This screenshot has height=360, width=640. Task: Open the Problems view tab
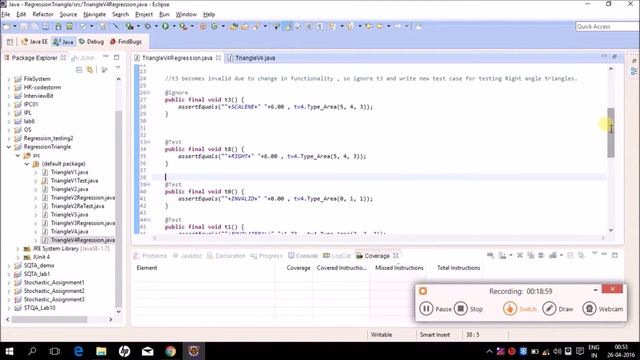coord(150,256)
